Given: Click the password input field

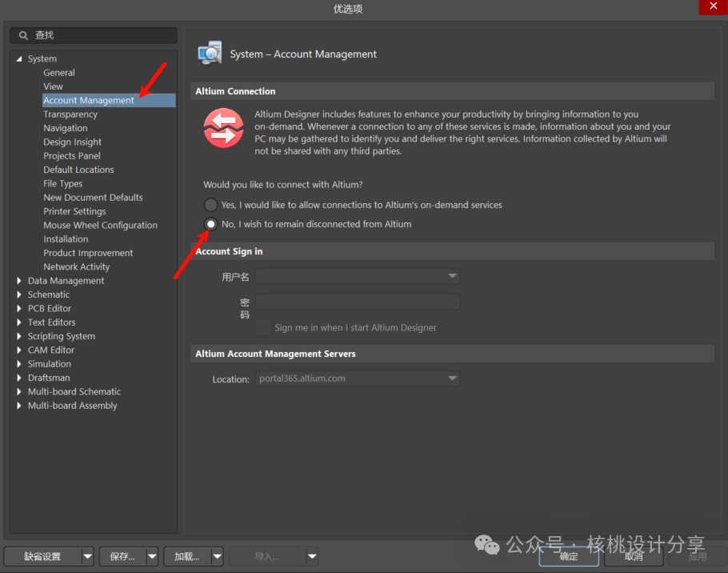Looking at the screenshot, I should pyautogui.click(x=358, y=303).
